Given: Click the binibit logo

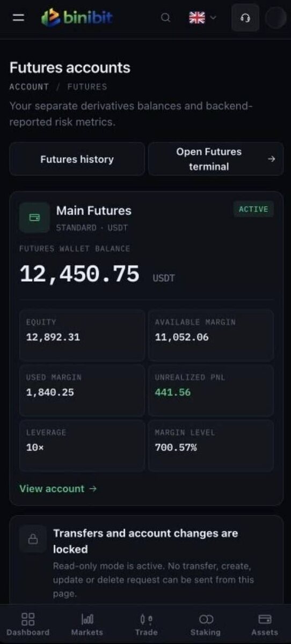Looking at the screenshot, I should tap(77, 18).
